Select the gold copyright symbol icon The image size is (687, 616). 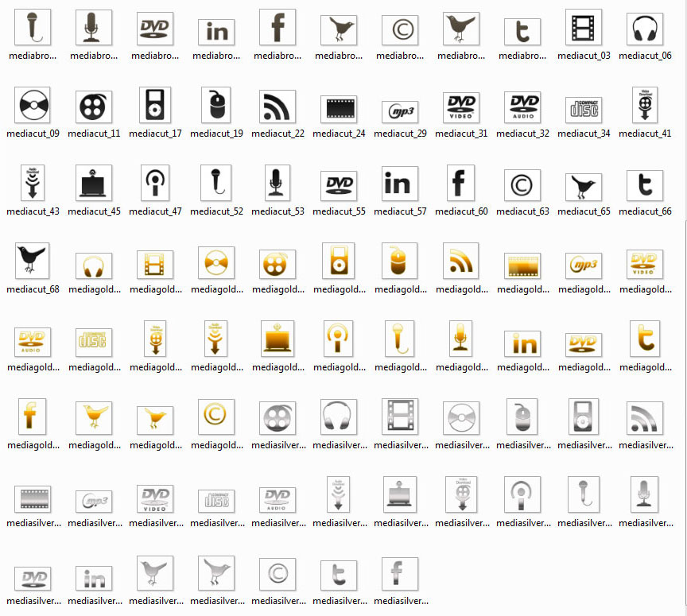(216, 416)
